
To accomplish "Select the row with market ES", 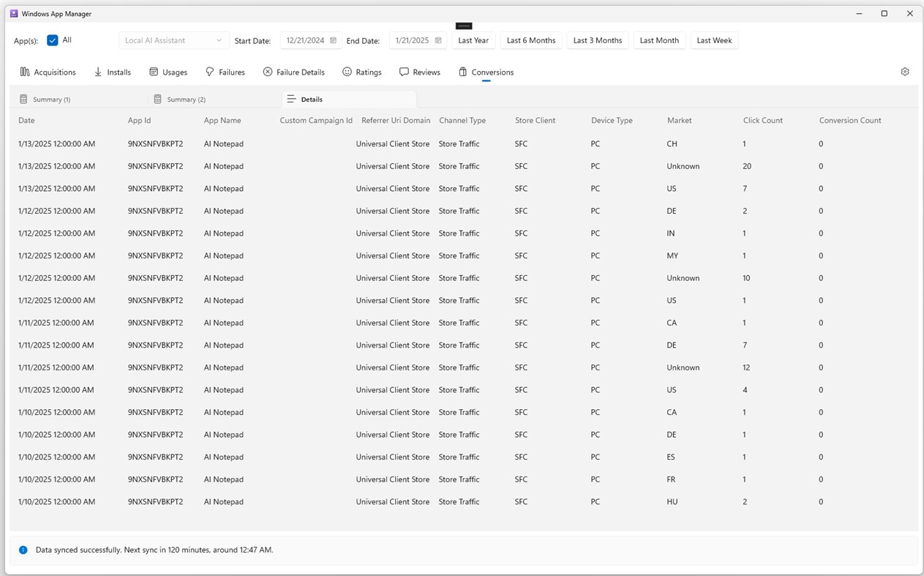I will (x=463, y=457).
